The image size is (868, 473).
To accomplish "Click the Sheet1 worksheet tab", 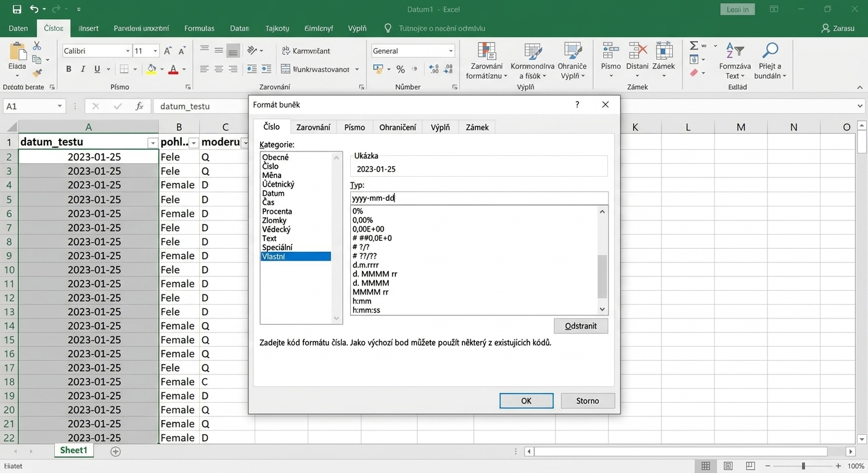I will 73,451.
